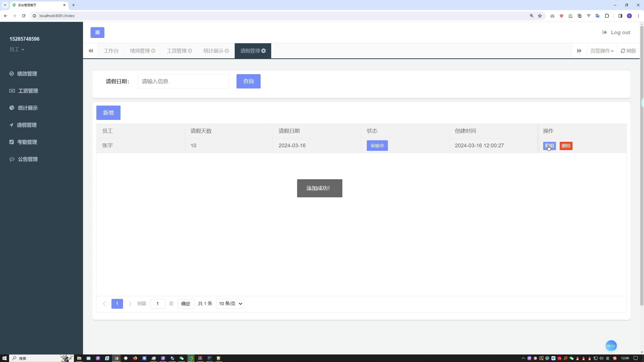644x362 pixels.
Task: Open the 页签操作 dropdown
Action: 602,51
